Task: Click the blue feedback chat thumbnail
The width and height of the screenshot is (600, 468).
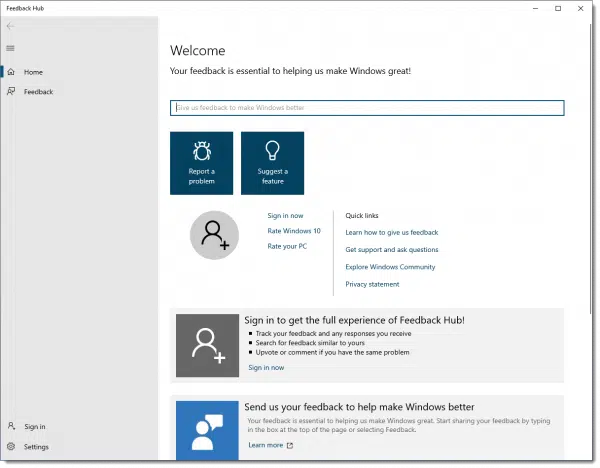Action: (x=207, y=430)
